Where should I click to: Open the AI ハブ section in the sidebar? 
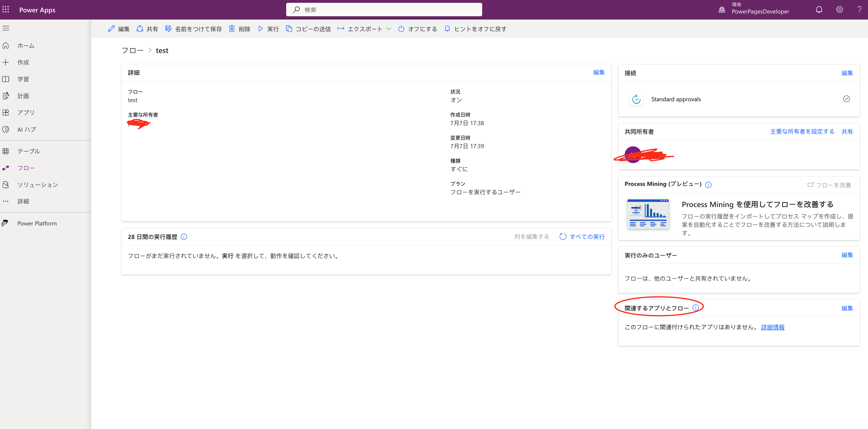point(26,129)
